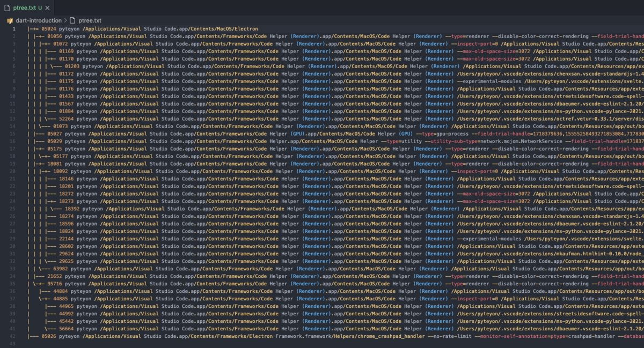The width and height of the screenshot is (644, 348).
Task: Click process ID 18081
Action: 55,164
